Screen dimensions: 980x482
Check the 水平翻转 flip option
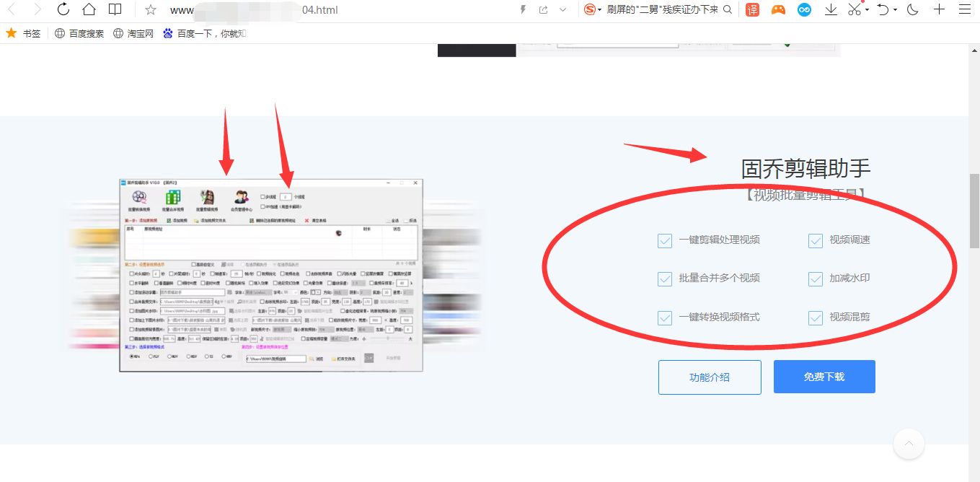tap(131, 283)
